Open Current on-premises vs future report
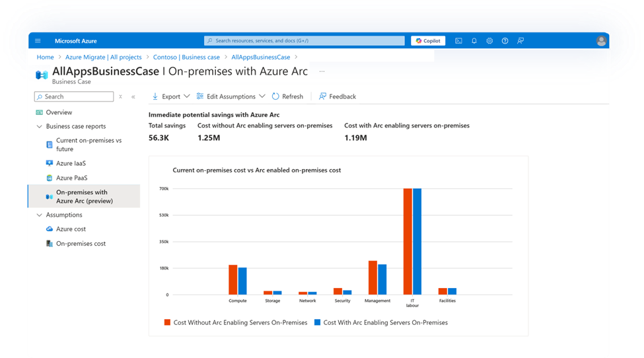 (89, 145)
